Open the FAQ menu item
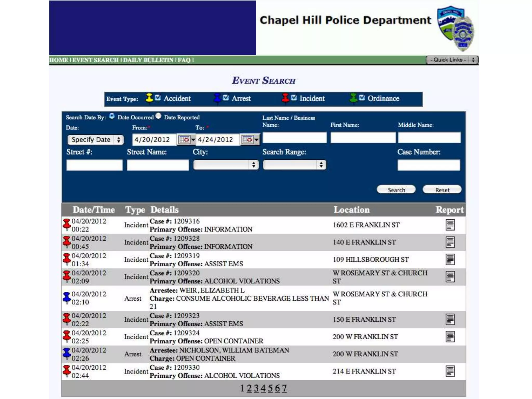The height and width of the screenshot is (399, 532). tap(184, 60)
